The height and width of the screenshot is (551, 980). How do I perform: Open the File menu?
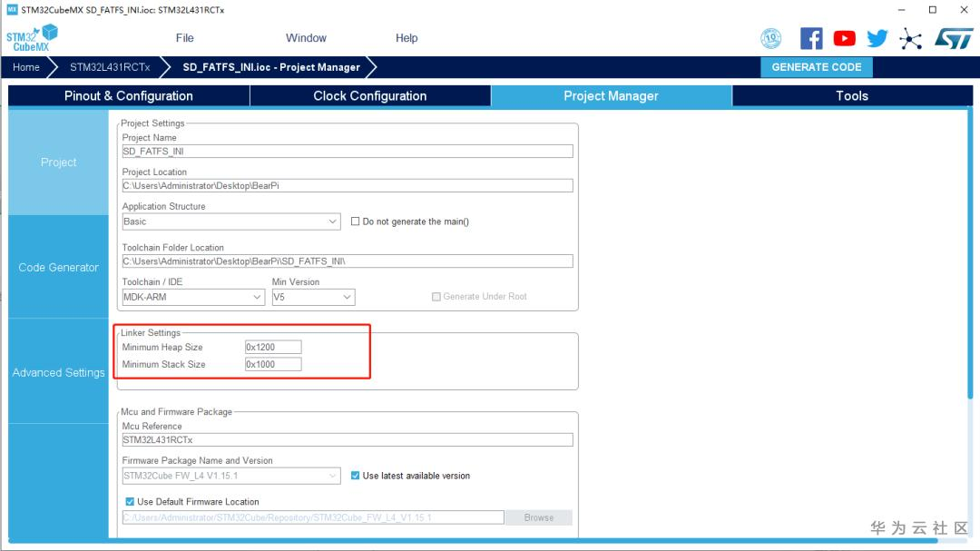184,38
